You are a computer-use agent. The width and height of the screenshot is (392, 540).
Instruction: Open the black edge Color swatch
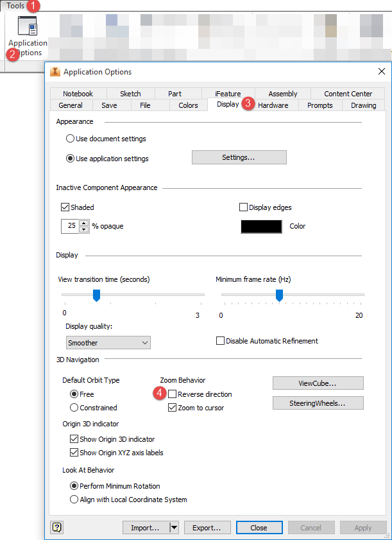(262, 226)
